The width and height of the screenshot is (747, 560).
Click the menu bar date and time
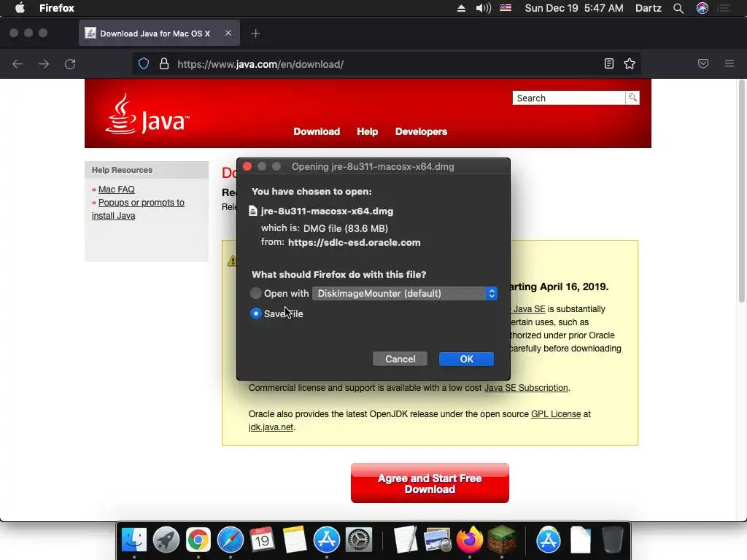click(x=574, y=8)
